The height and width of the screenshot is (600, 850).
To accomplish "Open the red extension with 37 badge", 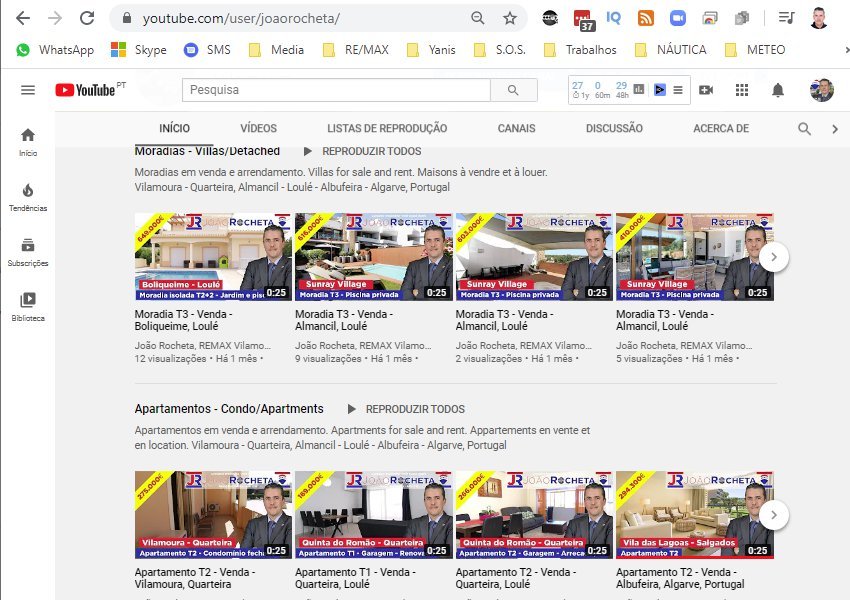I will point(583,20).
